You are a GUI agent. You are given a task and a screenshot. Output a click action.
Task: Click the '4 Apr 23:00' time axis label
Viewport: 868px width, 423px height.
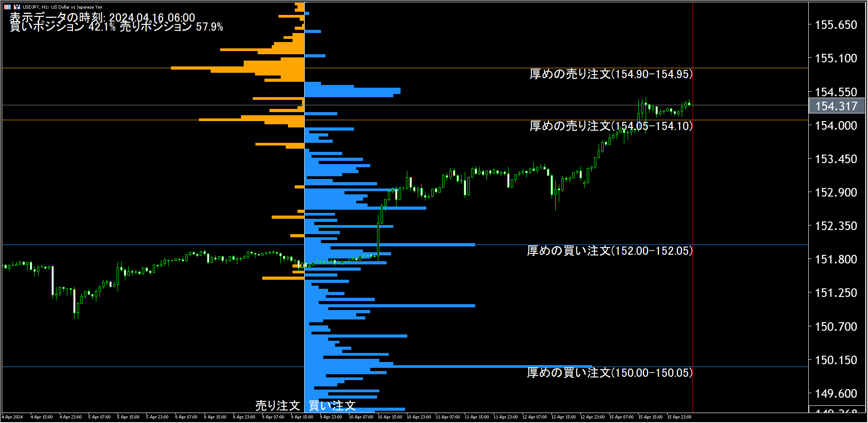(71, 417)
